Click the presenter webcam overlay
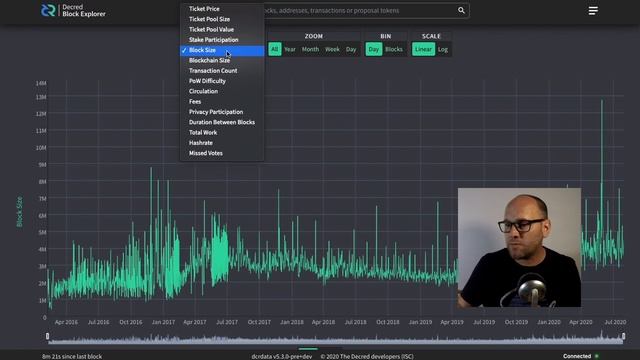640x360 pixels. coord(519,247)
